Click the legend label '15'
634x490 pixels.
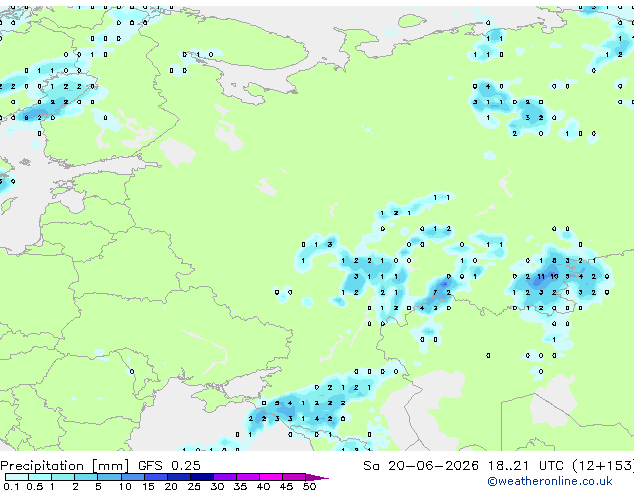[x=148, y=486]
